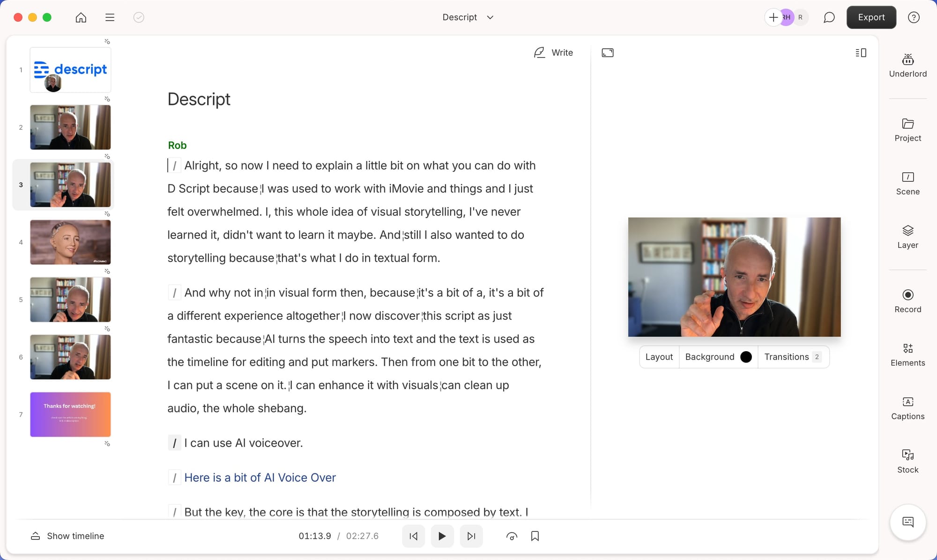937x560 pixels.
Task: Click the black Background color swatch
Action: [746, 357]
